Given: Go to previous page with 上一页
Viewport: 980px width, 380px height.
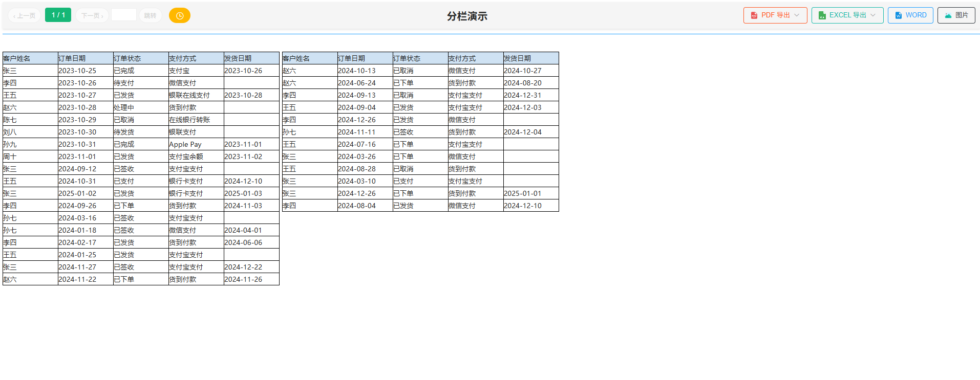Looking at the screenshot, I should pos(24,16).
